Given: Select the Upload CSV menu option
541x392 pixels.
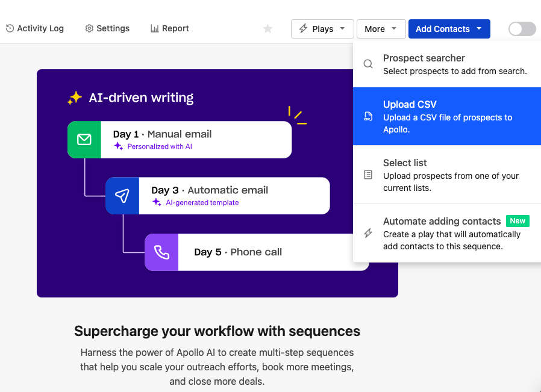Looking at the screenshot, I should 447,117.
